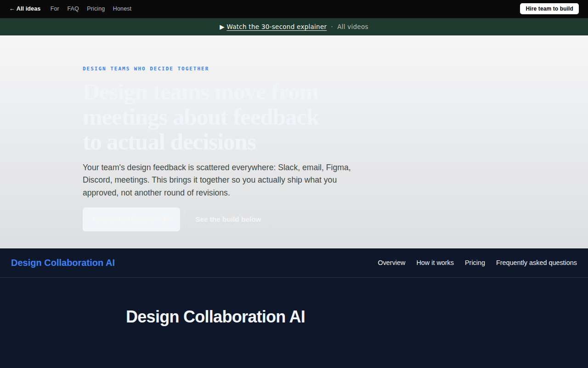
Task: Click the blue Design Collaboration AI logo
Action: click(x=63, y=263)
